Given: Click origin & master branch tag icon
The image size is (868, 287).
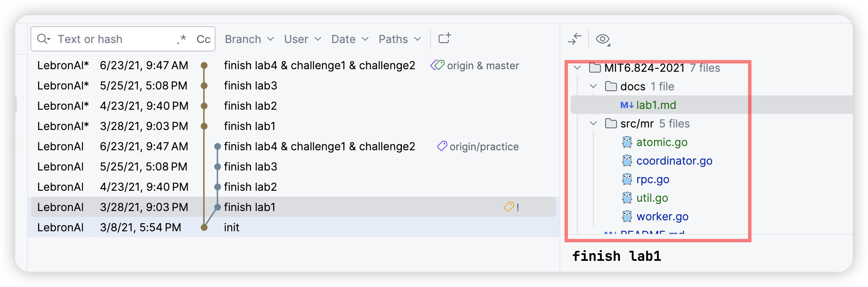Looking at the screenshot, I should pyautogui.click(x=437, y=65).
